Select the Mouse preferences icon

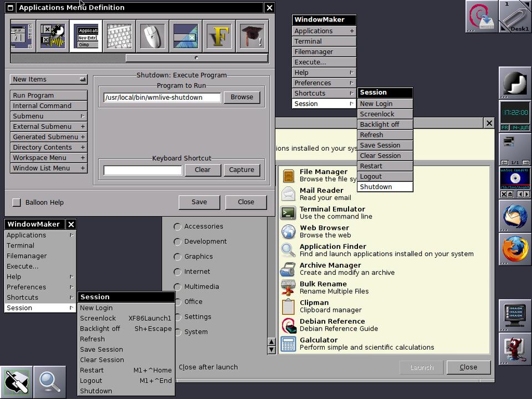click(x=152, y=37)
